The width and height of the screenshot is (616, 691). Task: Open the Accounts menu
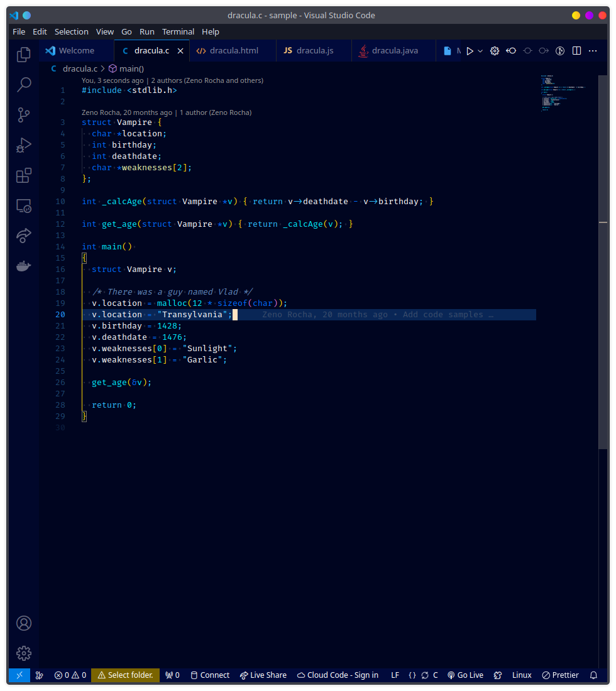(24, 623)
